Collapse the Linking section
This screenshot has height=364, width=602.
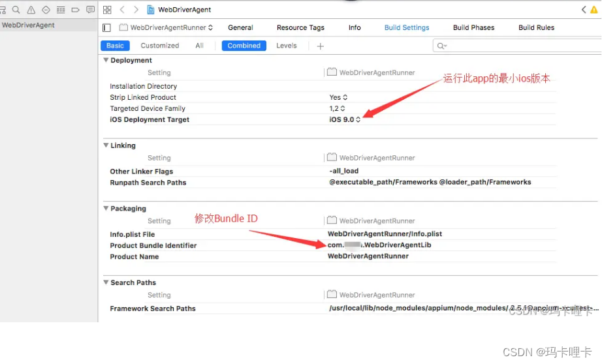click(106, 145)
